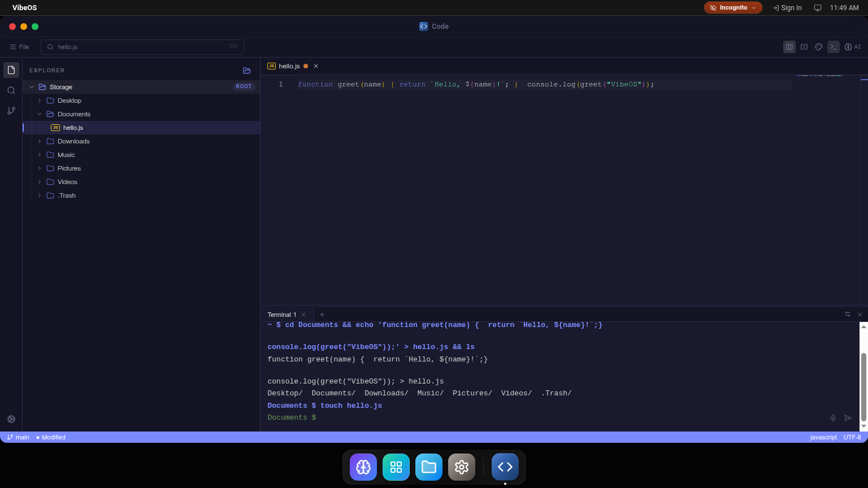The height and width of the screenshot is (488, 868).
Task: Click the Code app icon in dock
Action: [505, 467]
